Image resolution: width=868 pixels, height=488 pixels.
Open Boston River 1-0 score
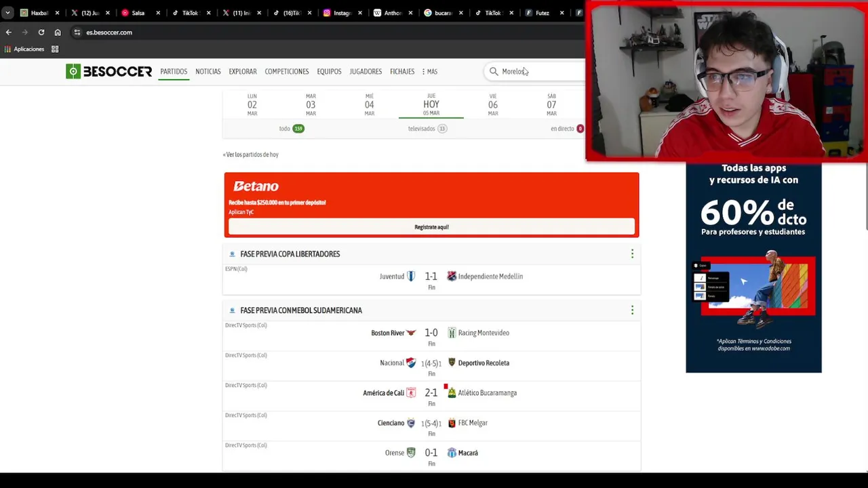[x=431, y=333]
